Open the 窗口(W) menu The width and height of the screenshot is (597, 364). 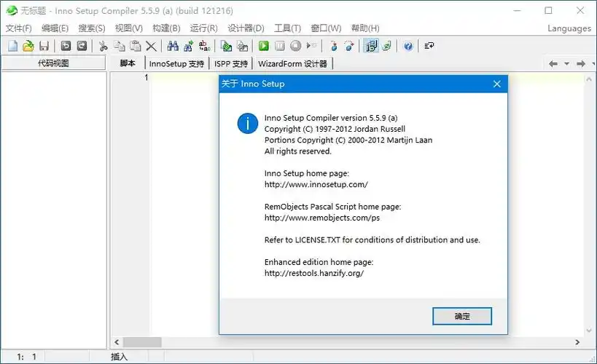coord(326,28)
